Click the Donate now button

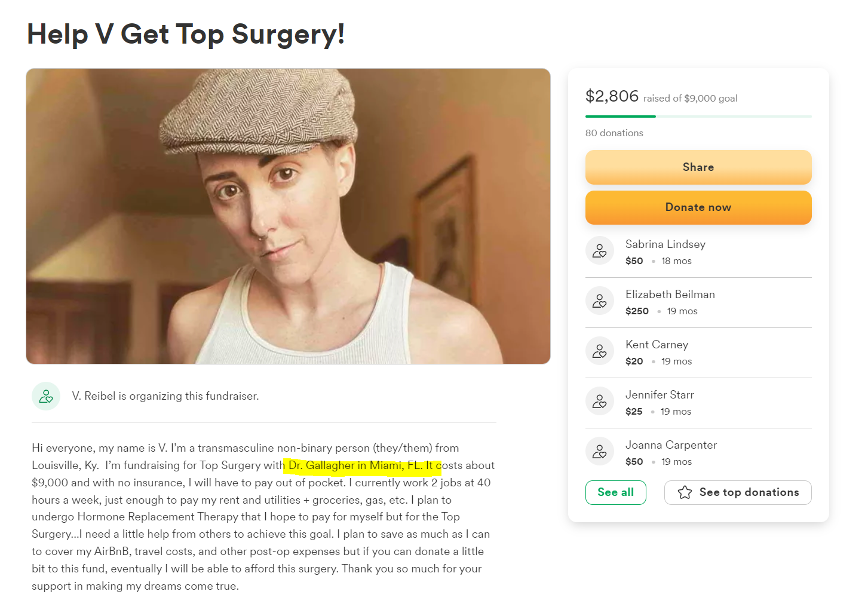click(x=698, y=207)
